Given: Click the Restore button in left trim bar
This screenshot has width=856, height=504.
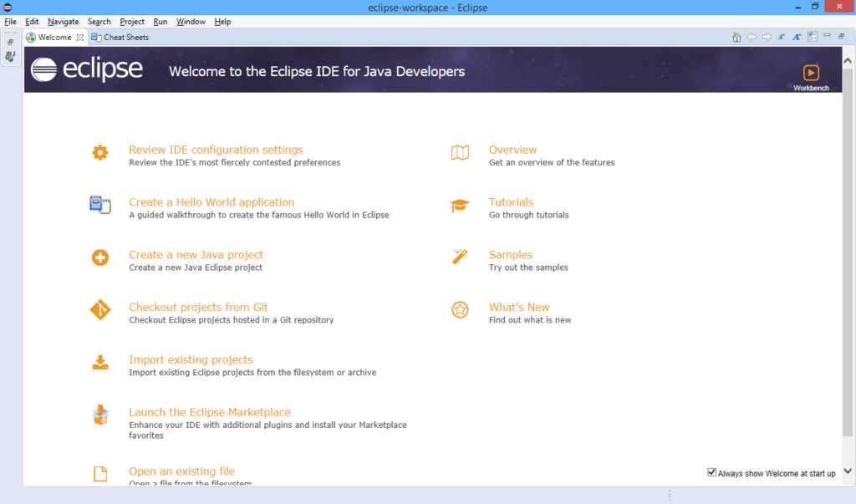Looking at the screenshot, I should coord(10,42).
